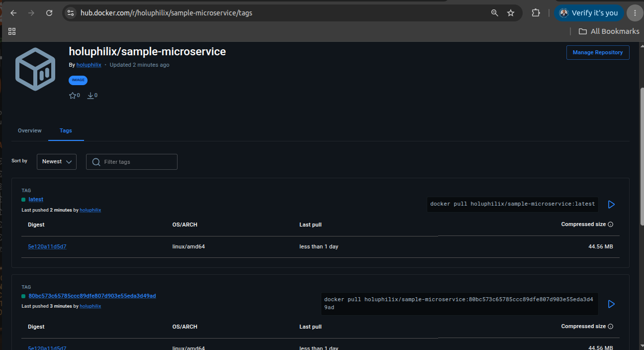Click Compressed size info icon in 80bc573c tag

(x=611, y=327)
